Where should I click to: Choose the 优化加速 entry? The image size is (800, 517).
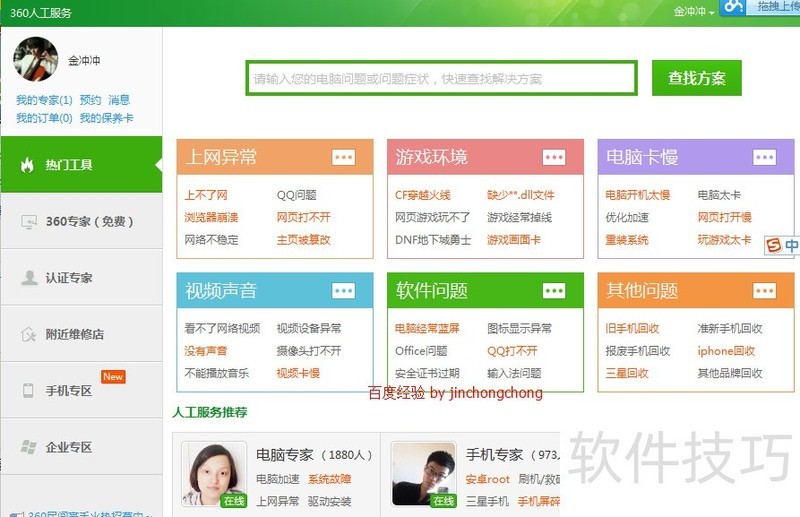point(627,217)
